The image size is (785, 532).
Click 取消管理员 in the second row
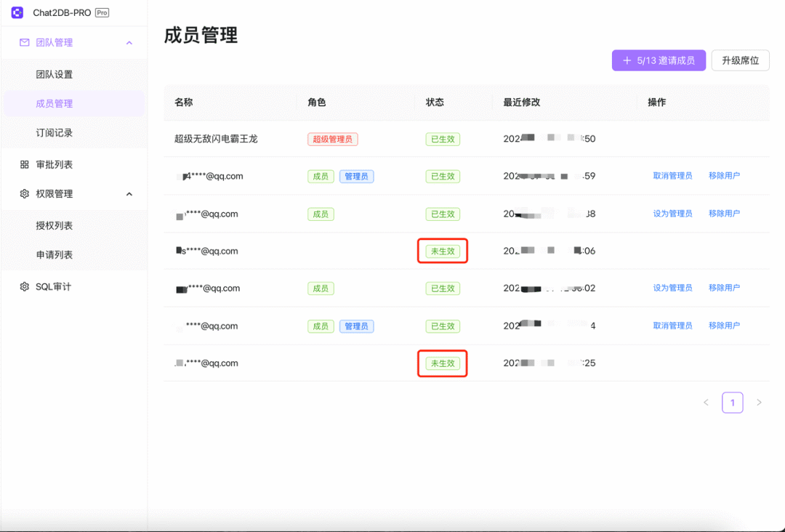click(672, 176)
